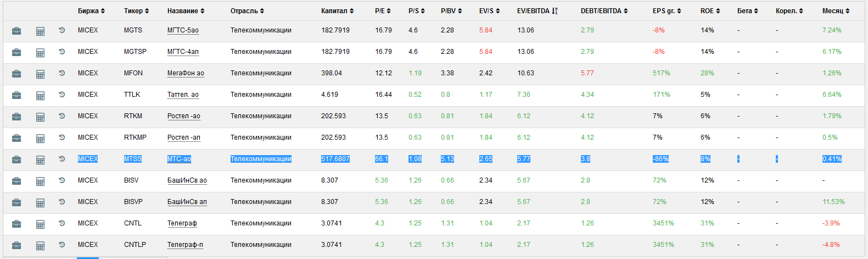This screenshot has width=868, height=259.
Task: Click the history icon in the MFON row
Action: [x=62, y=73]
